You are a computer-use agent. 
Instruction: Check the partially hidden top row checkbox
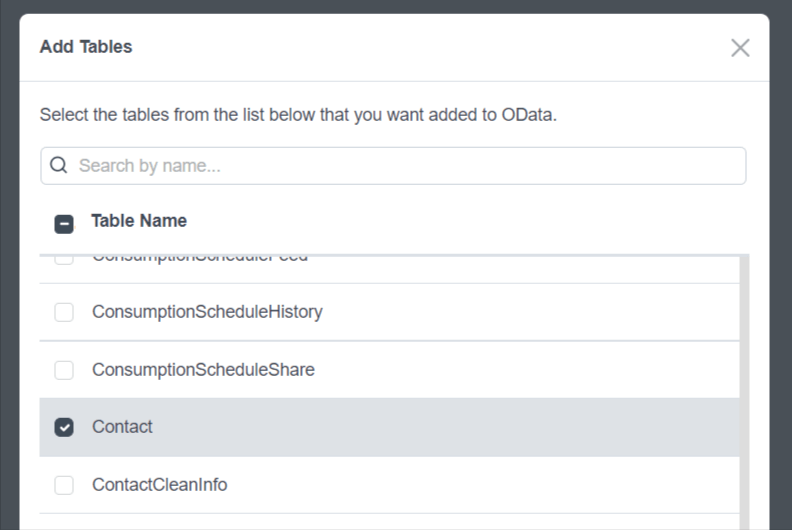[64, 260]
